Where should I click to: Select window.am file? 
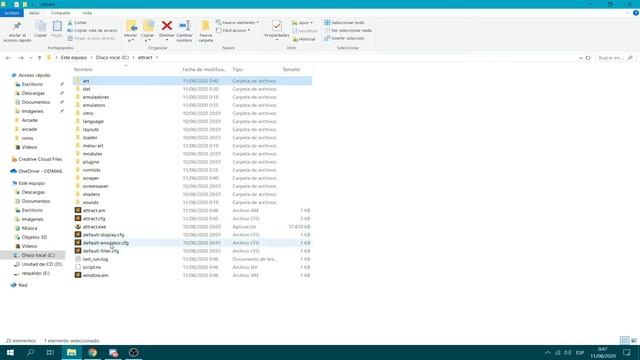(x=96, y=275)
